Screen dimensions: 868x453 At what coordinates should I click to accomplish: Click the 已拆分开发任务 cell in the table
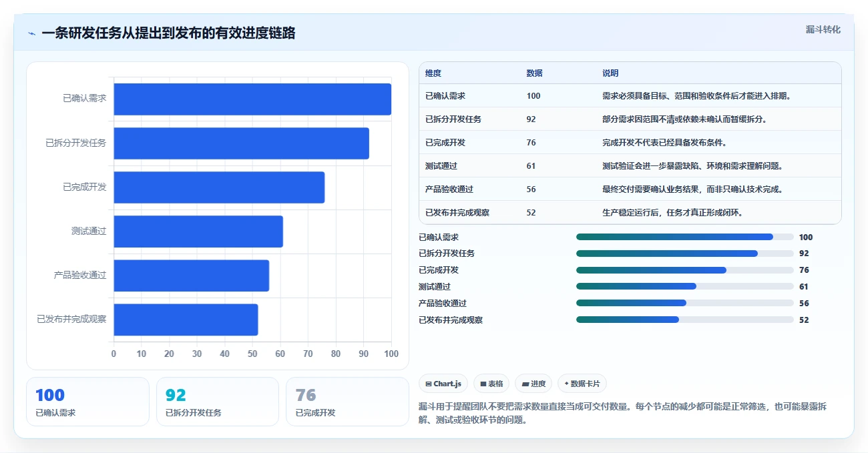(453, 119)
